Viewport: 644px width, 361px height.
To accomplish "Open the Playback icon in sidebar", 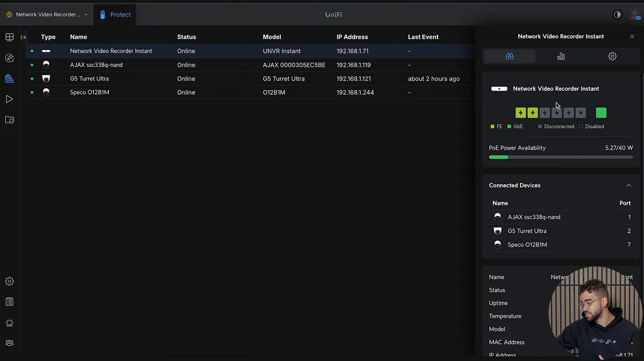I will pos(9,99).
